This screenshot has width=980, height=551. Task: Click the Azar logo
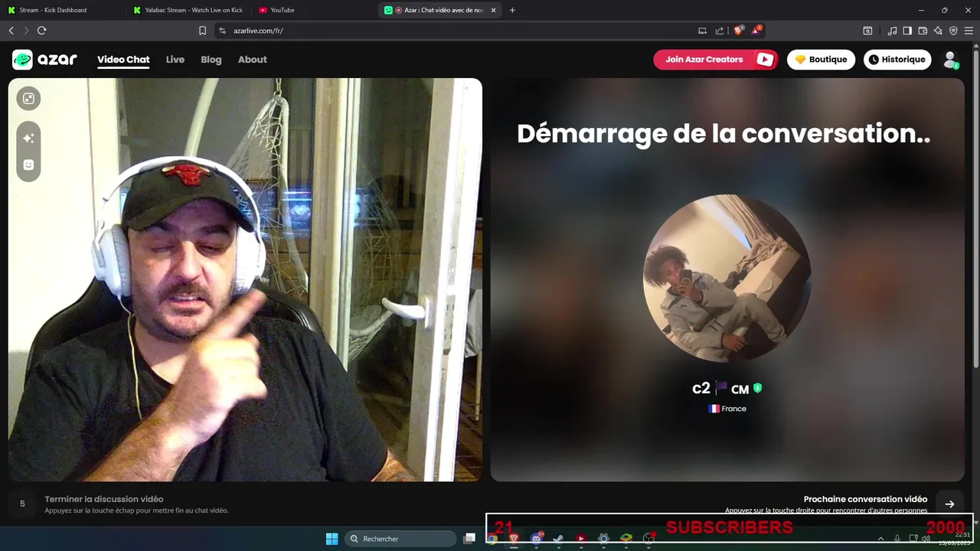[44, 60]
